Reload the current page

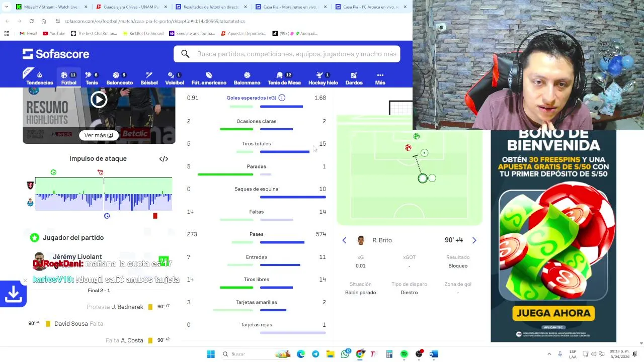click(x=31, y=21)
